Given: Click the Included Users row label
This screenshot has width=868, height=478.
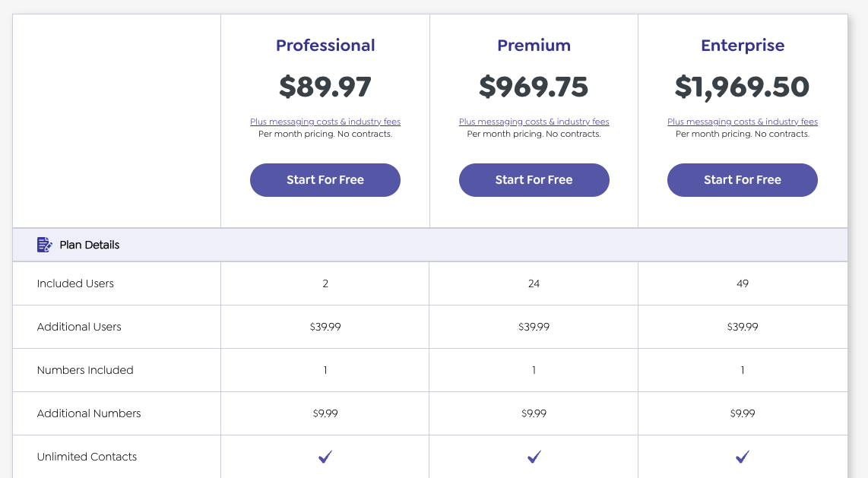Looking at the screenshot, I should pos(75,283).
